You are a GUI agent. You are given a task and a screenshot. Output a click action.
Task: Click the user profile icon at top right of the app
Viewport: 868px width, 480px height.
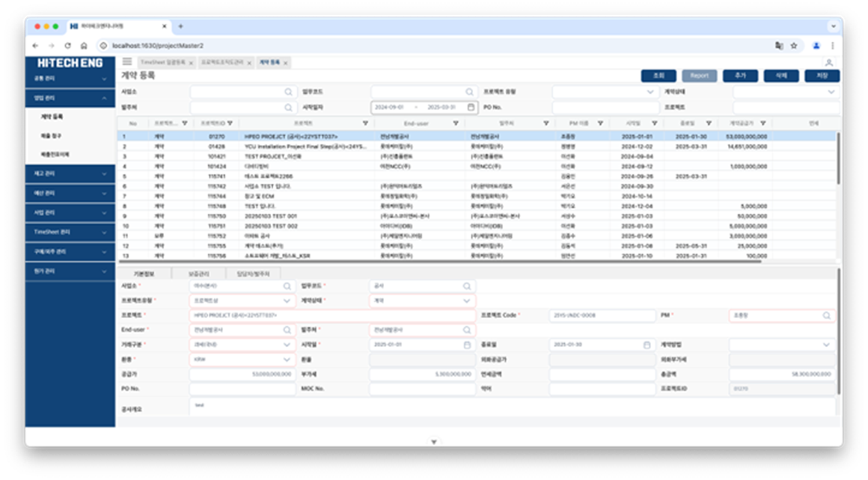coord(829,63)
